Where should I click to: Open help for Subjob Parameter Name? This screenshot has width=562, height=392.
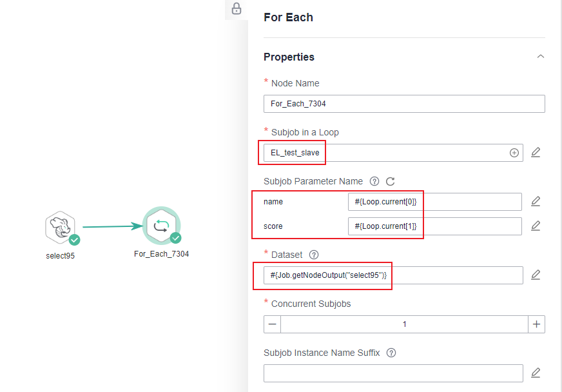(x=374, y=181)
